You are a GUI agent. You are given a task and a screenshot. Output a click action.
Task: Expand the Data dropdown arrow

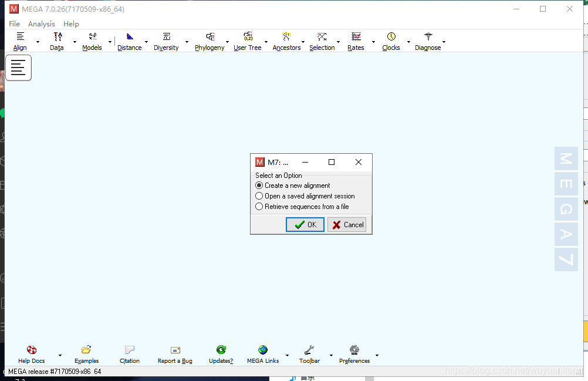click(x=75, y=42)
